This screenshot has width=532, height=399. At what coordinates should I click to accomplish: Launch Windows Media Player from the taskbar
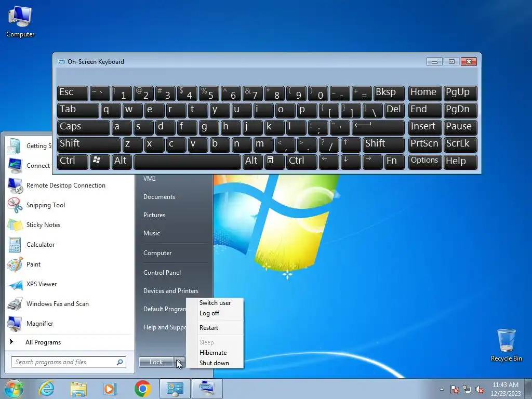click(x=110, y=389)
